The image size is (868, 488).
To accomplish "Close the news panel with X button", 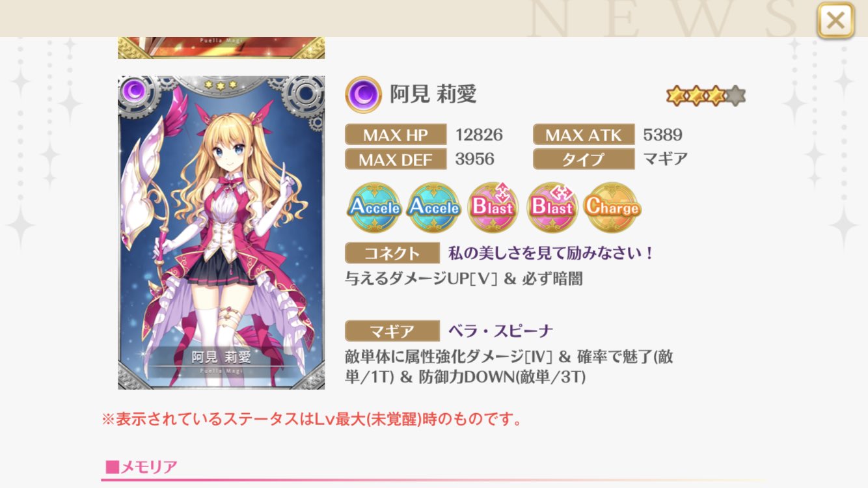I will click(835, 20).
